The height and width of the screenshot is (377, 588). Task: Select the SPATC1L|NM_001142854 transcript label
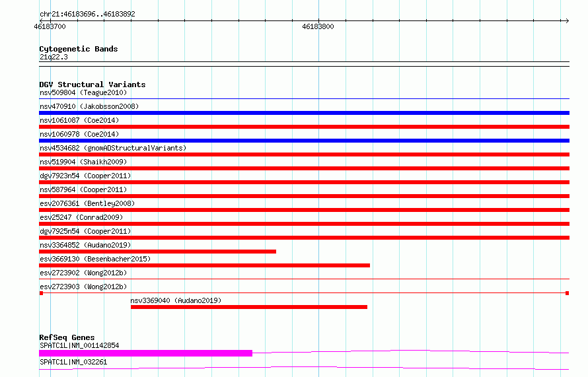coord(79,345)
